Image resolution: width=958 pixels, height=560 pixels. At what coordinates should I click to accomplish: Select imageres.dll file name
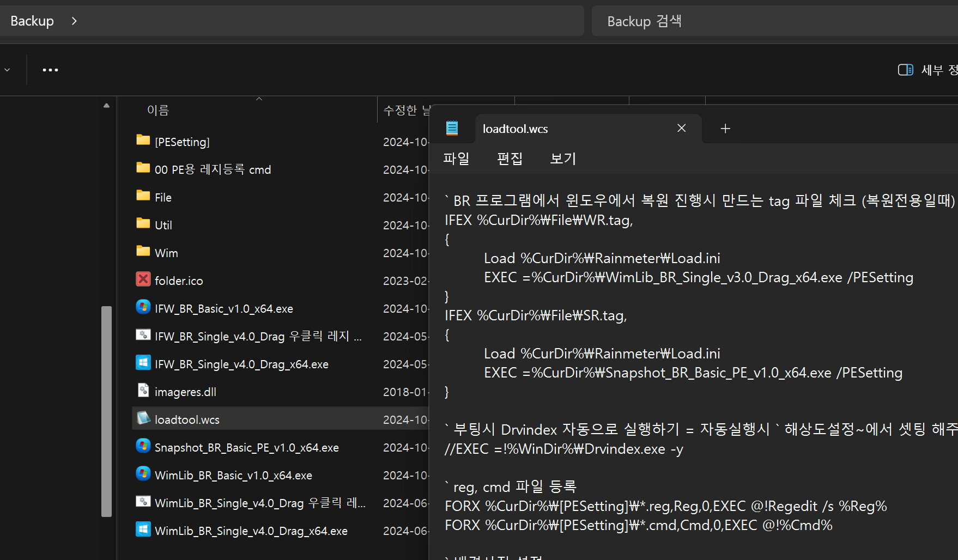tap(185, 392)
